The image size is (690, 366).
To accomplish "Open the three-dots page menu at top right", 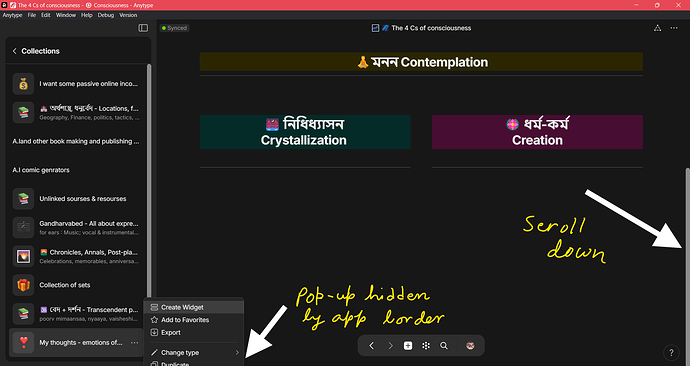I will [674, 28].
